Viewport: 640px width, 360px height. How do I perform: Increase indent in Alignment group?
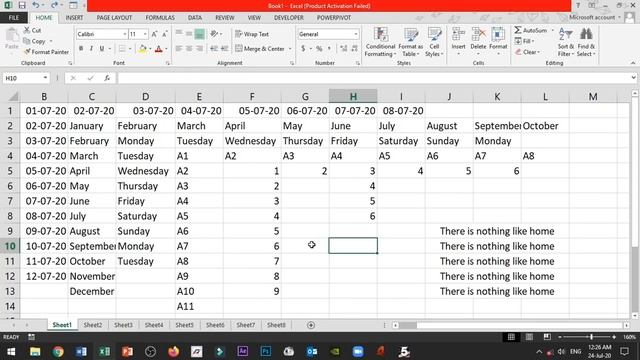(x=224, y=49)
